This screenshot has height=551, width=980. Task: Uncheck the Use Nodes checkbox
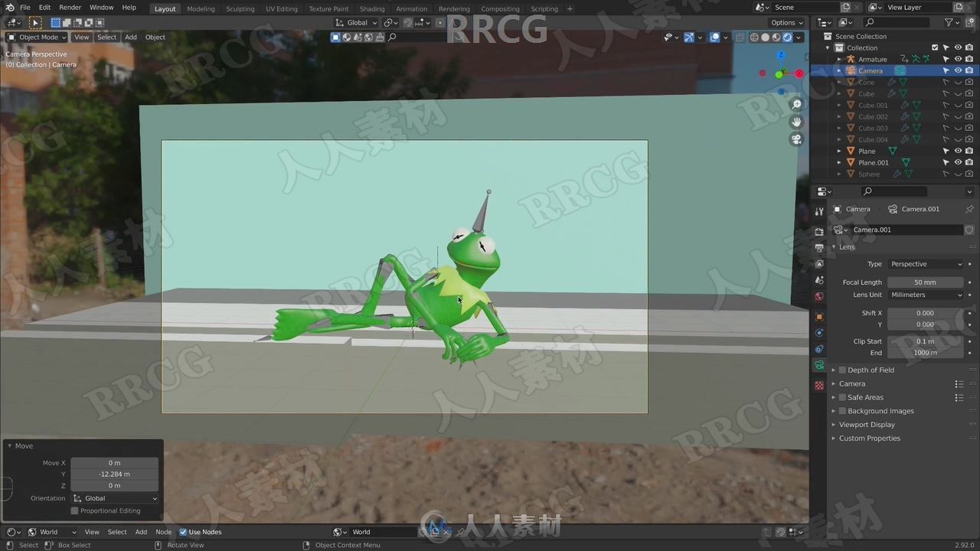tap(183, 532)
